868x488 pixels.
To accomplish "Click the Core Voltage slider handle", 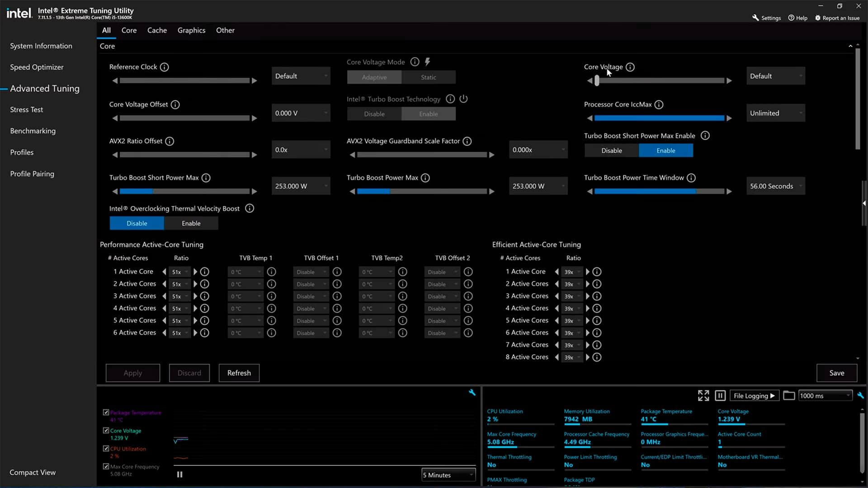I will [597, 81].
